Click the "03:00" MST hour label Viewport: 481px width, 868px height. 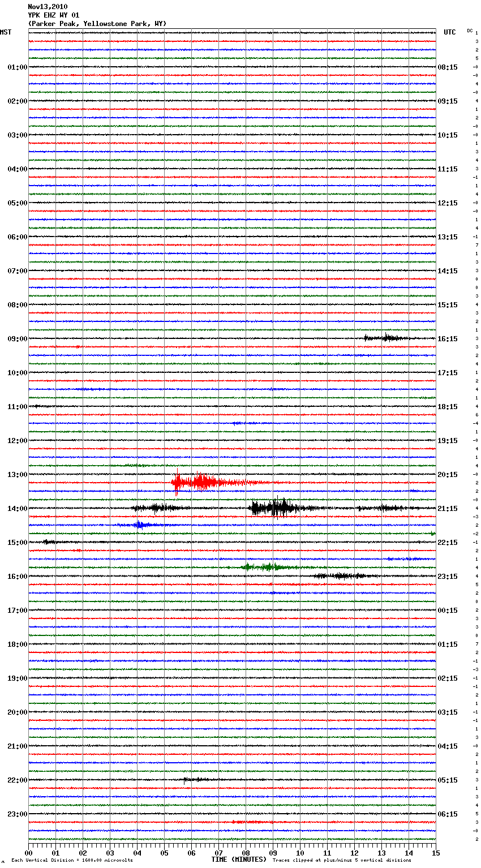pyautogui.click(x=18, y=135)
